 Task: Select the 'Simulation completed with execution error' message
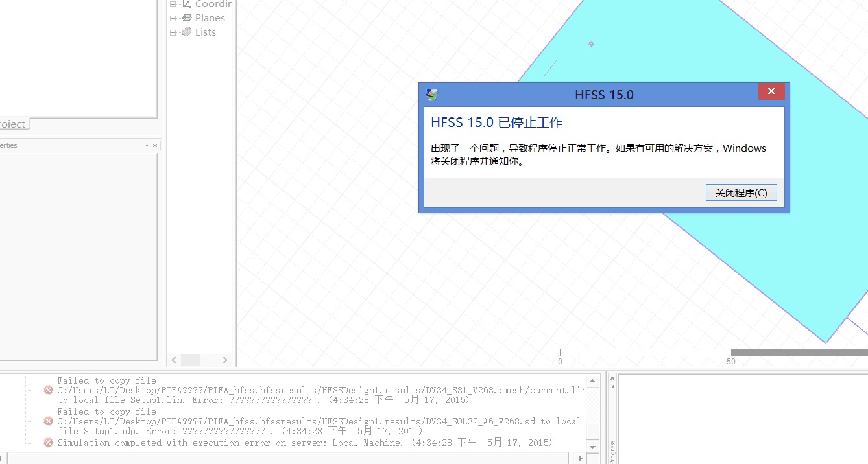(x=305, y=443)
